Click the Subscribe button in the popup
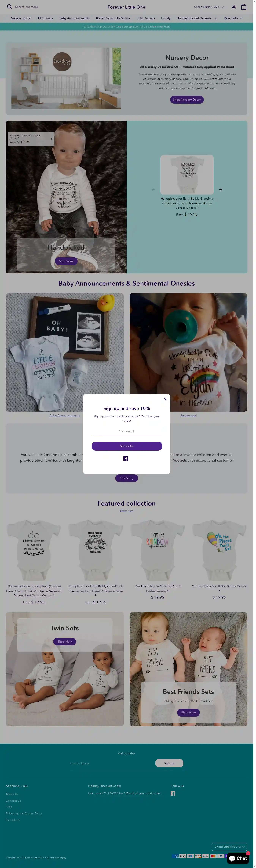 click(x=127, y=446)
